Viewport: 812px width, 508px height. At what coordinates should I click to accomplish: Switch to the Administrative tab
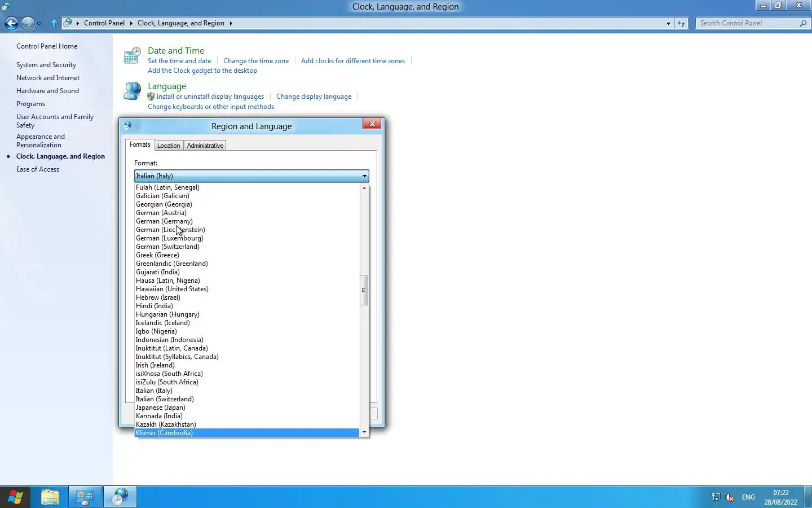205,146
